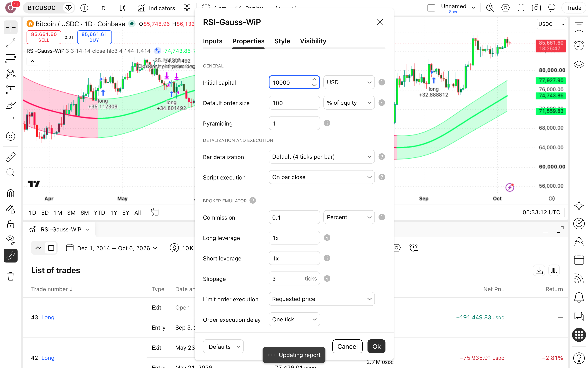The image size is (588, 368).
Task: Click the BUY price button
Action: [94, 37]
